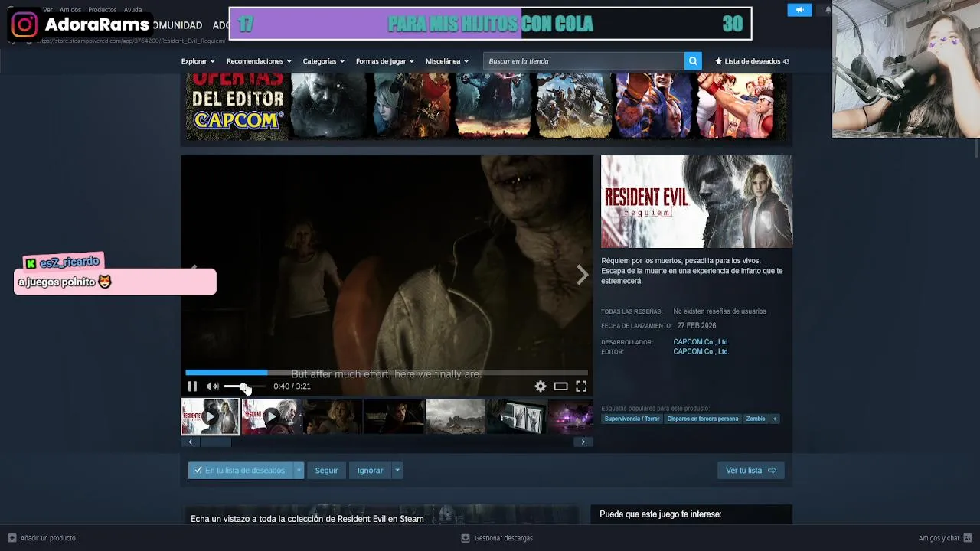This screenshot has height=551, width=980.
Task: Click the arrow icon on Ver tu lista
Action: pyautogui.click(x=772, y=471)
